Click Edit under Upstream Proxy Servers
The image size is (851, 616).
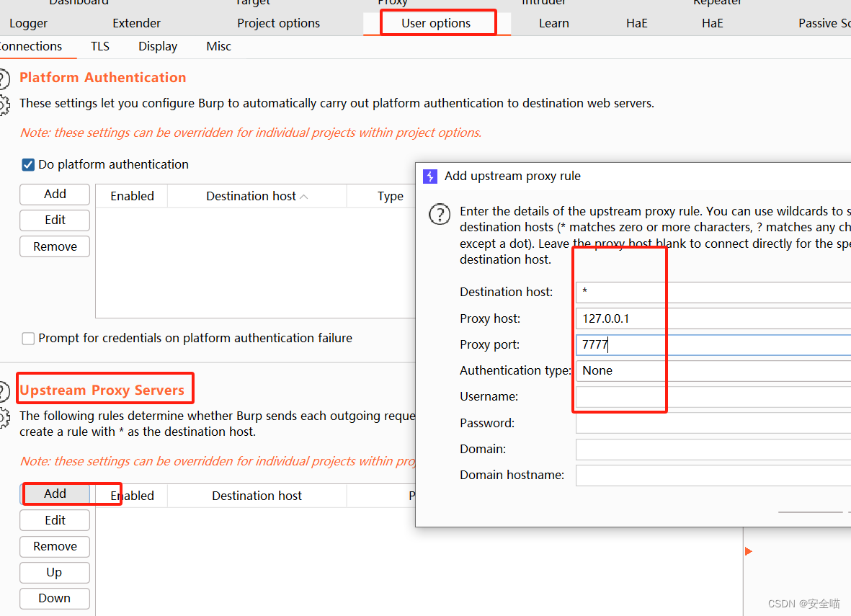[x=55, y=520]
